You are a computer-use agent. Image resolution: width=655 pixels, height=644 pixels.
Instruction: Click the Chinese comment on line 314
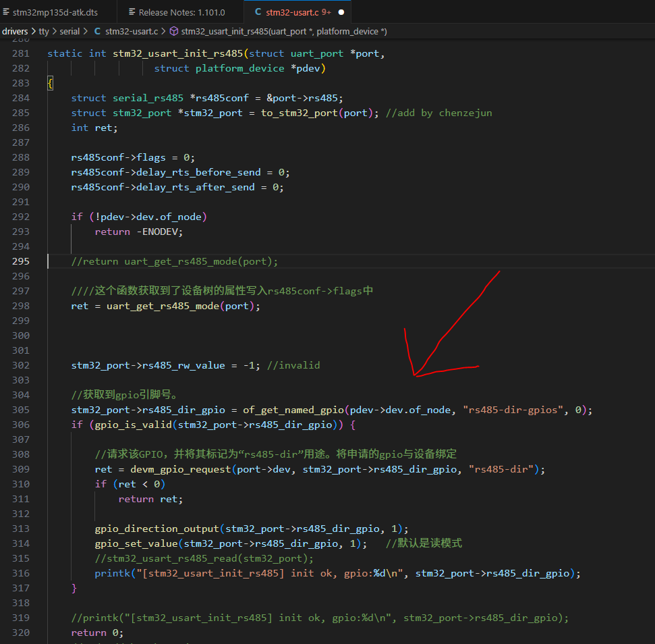click(x=424, y=543)
